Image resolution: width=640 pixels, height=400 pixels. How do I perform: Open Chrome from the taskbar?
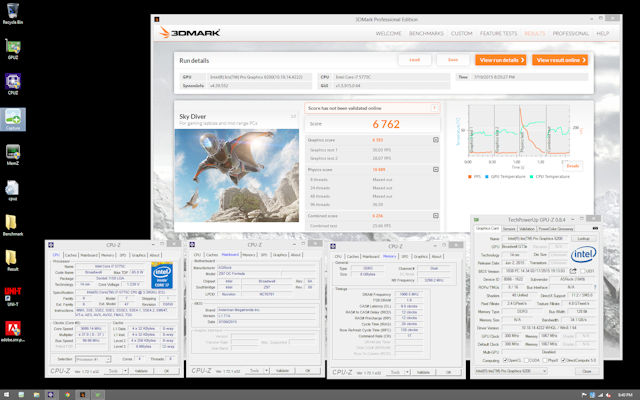point(67,395)
